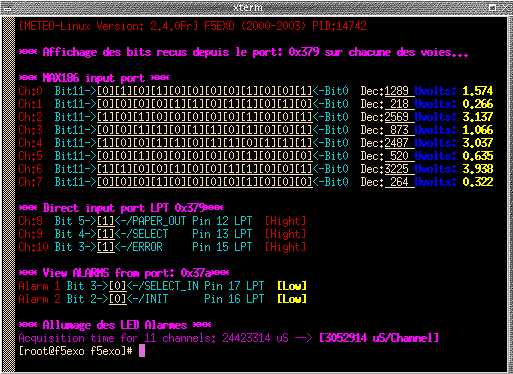Click the Ch:5 row label
This screenshot has height=374, width=513.
coord(30,156)
